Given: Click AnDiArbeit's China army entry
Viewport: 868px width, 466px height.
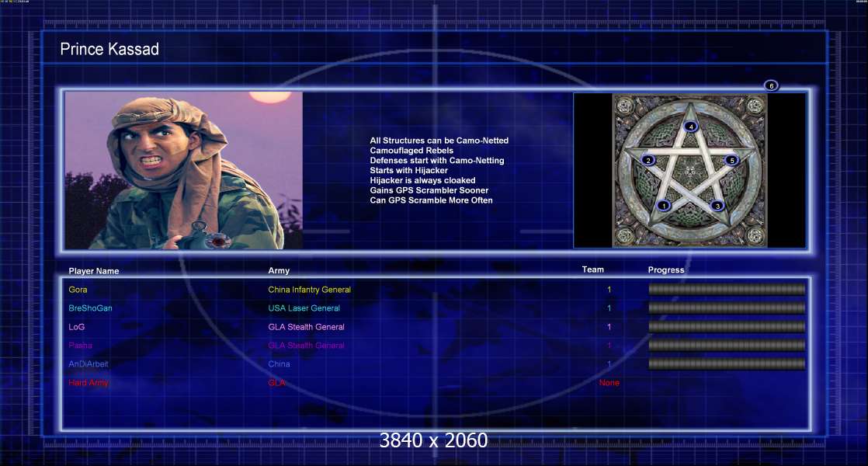Looking at the screenshot, I should (x=279, y=364).
